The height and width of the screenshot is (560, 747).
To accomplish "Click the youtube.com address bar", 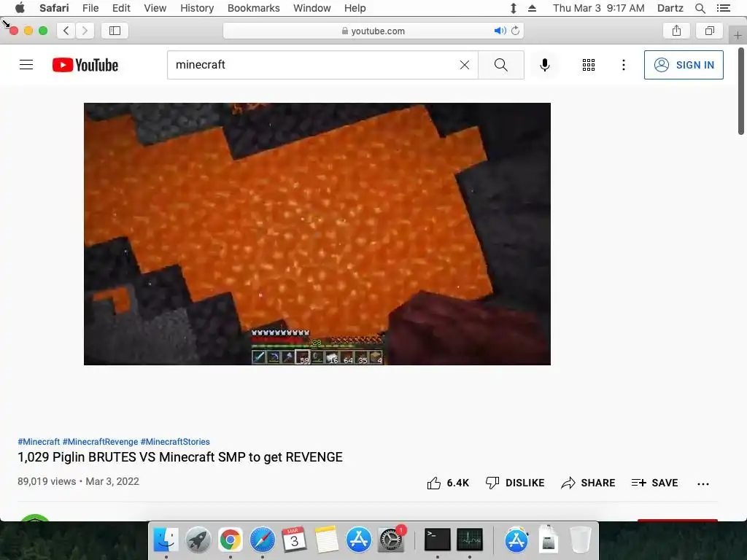I will click(373, 31).
